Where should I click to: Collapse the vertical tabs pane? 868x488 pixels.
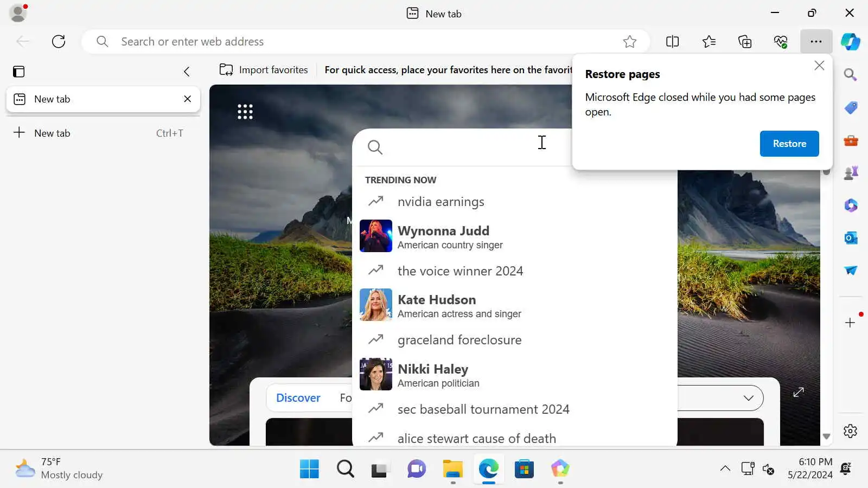coord(187,72)
